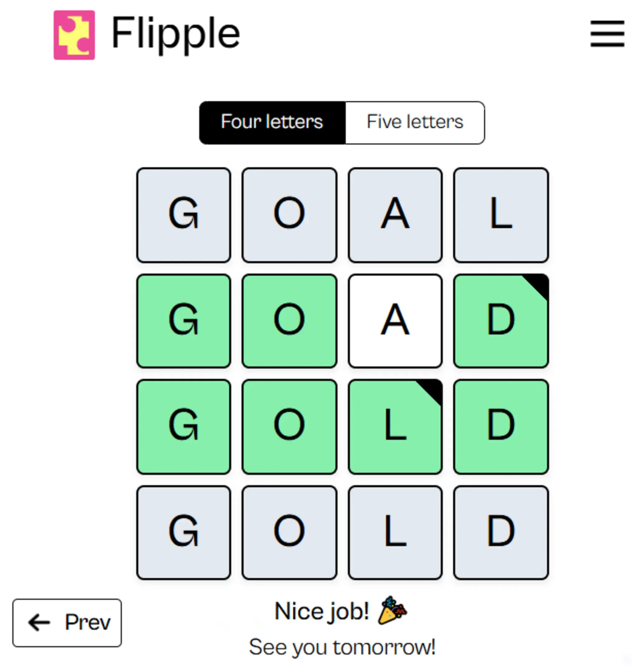Select the white A tile in GOAD
642x672 pixels.
(x=395, y=321)
